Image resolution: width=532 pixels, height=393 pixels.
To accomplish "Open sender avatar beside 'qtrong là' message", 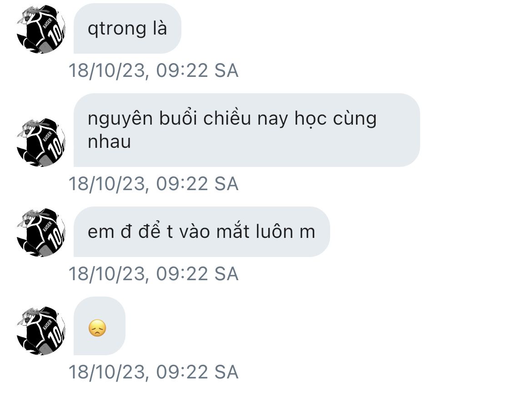I will (x=41, y=29).
